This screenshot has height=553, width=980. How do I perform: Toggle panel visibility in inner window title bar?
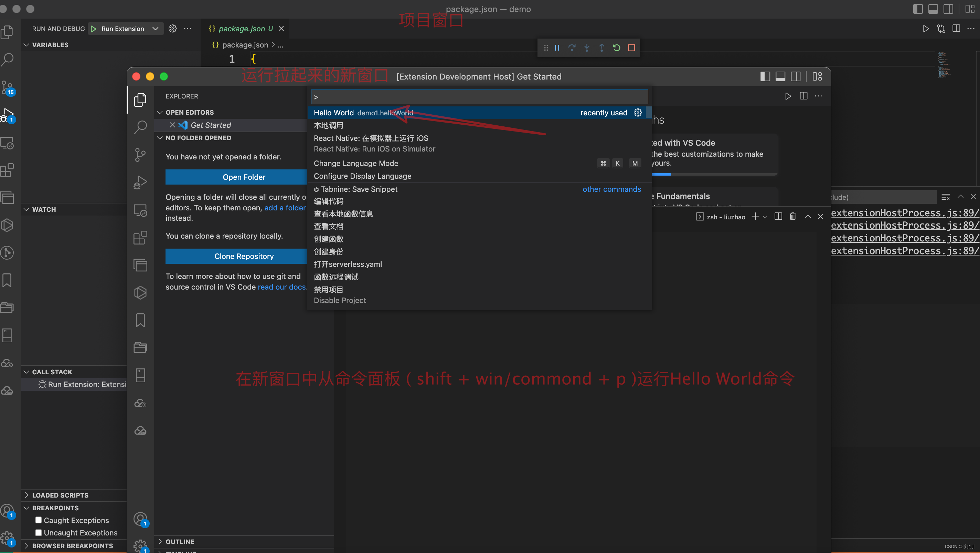click(x=780, y=76)
